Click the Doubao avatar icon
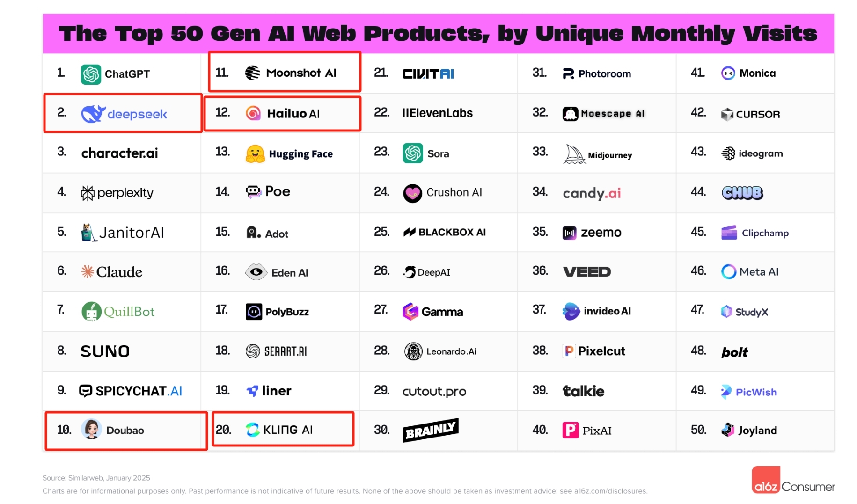857x504 pixels. click(91, 429)
